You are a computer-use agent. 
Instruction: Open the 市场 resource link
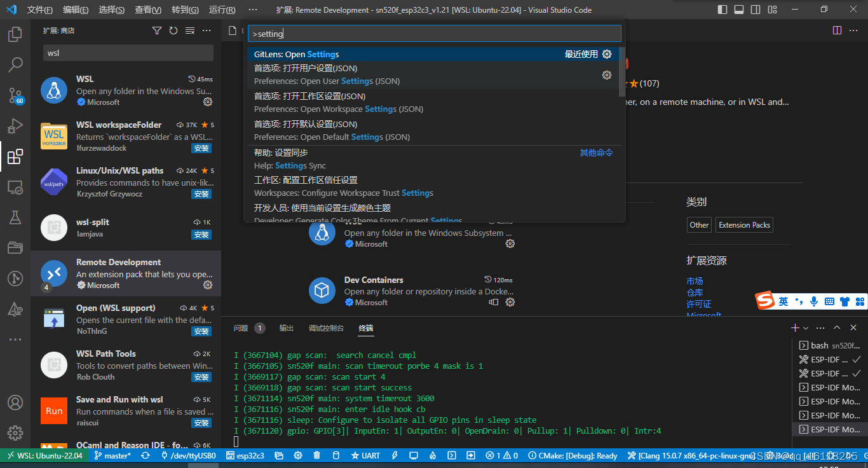pos(695,281)
